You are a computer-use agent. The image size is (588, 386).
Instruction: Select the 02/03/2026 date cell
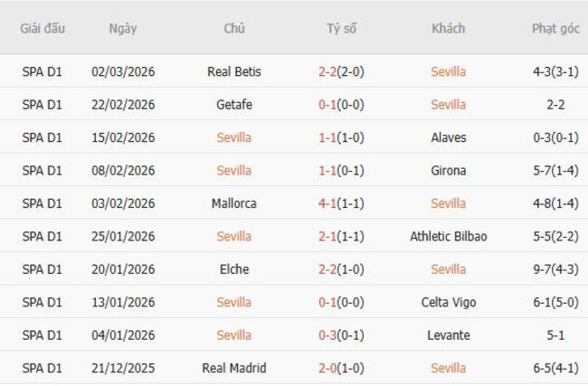pyautogui.click(x=123, y=71)
